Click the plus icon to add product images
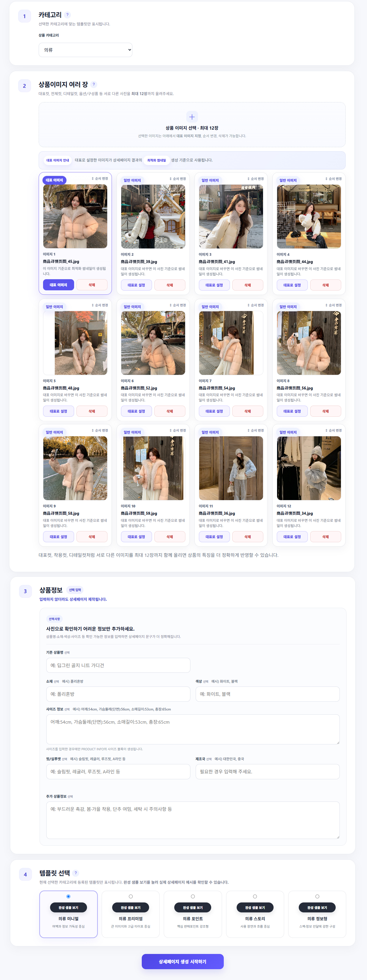This screenshot has height=980, width=367. [x=192, y=117]
